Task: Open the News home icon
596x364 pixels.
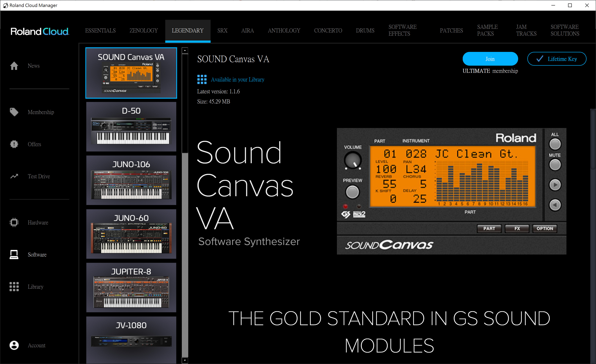Action: (x=14, y=66)
